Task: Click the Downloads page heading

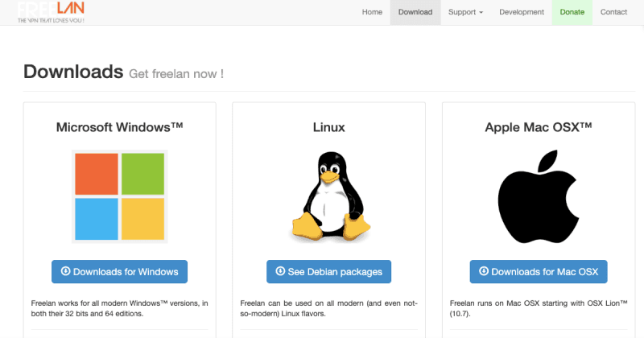Action: point(73,72)
